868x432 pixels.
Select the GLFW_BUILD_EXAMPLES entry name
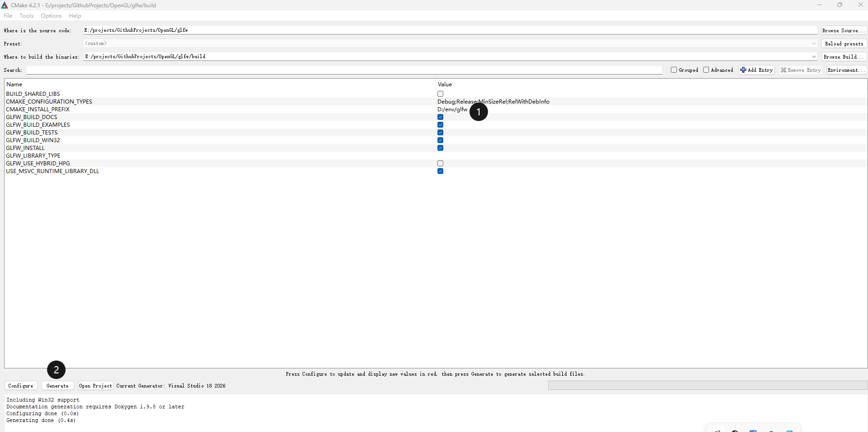[x=38, y=125]
